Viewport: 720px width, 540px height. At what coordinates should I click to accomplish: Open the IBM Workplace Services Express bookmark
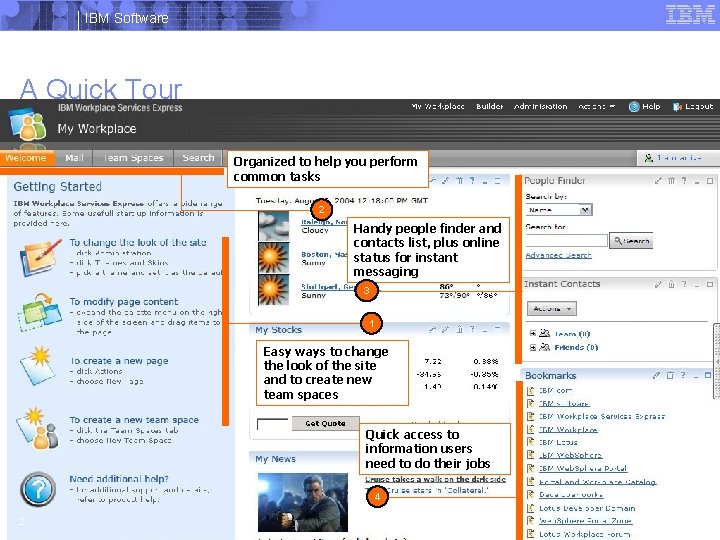coord(602,416)
